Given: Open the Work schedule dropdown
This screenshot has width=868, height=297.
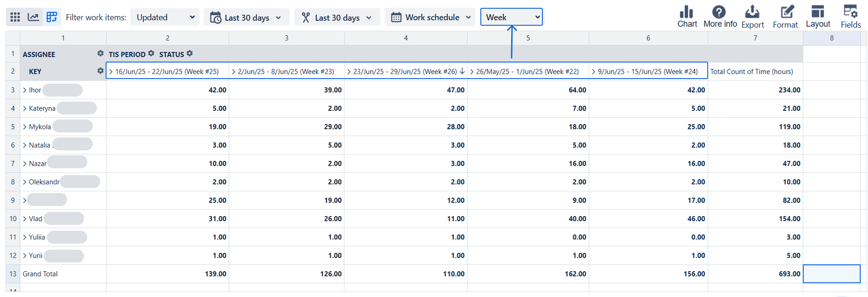Looking at the screenshot, I should click(430, 17).
